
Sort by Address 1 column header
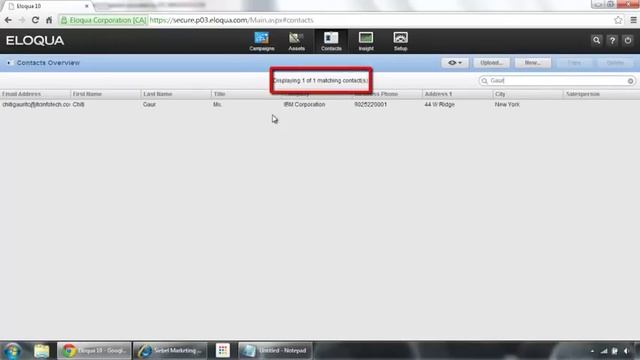458,94
